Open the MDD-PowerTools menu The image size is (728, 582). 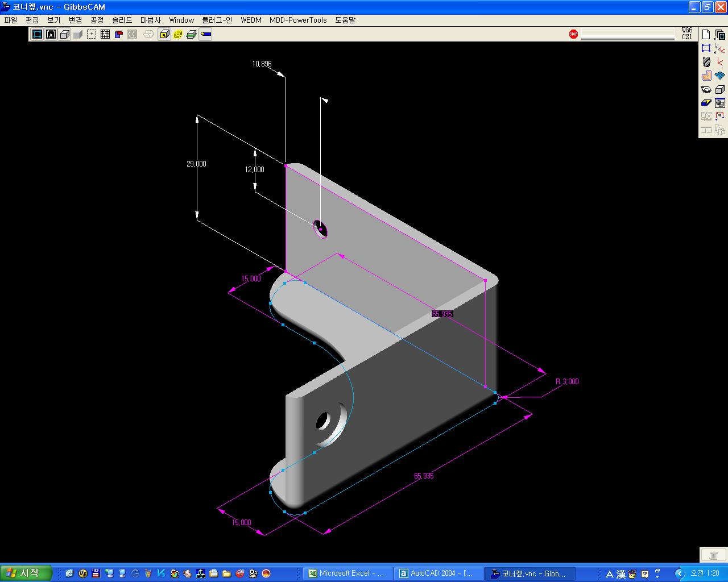(x=298, y=20)
